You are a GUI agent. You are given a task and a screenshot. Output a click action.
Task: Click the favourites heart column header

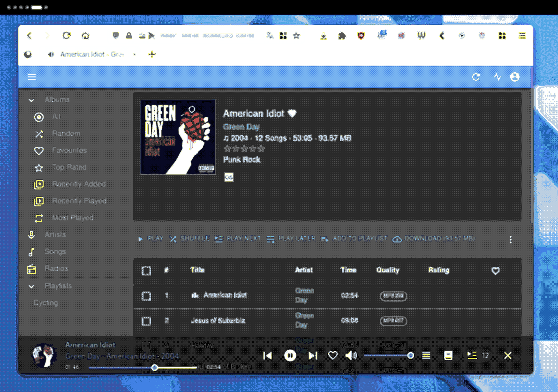[x=496, y=271]
